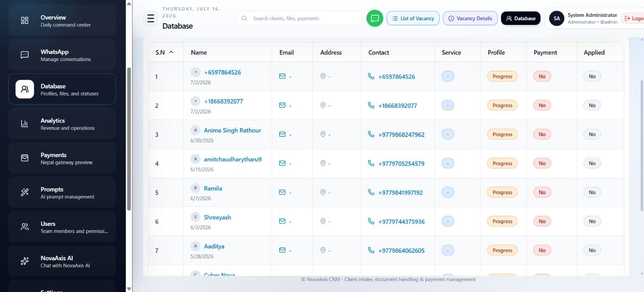Viewport: 644px width, 292px height.
Task: Open the List of Vacancy tab
Action: 413,18
